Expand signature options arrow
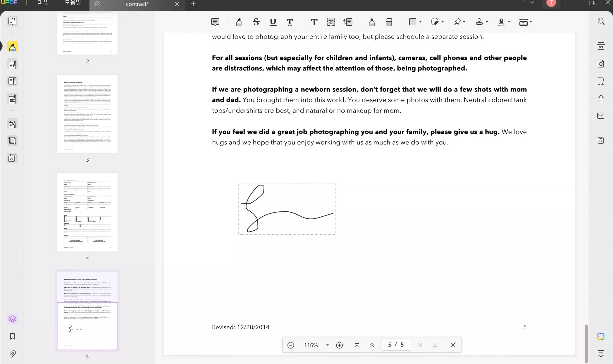 [509, 22]
